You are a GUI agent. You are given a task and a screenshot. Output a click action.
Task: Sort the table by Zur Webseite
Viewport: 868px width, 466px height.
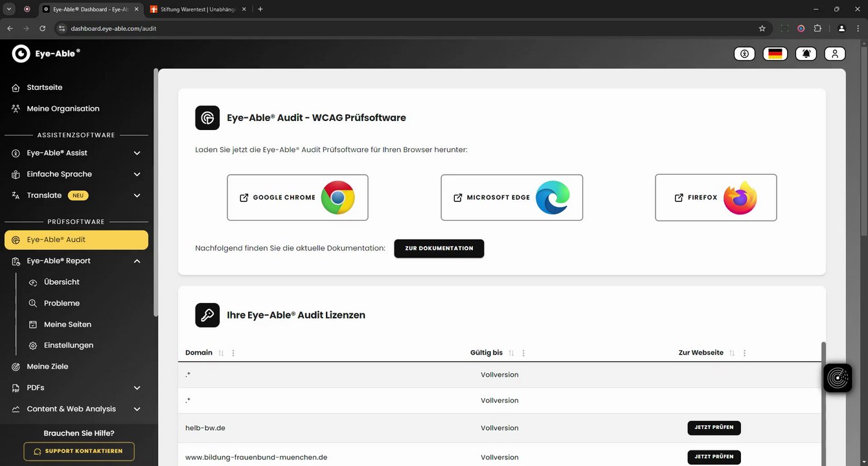pyautogui.click(x=732, y=353)
